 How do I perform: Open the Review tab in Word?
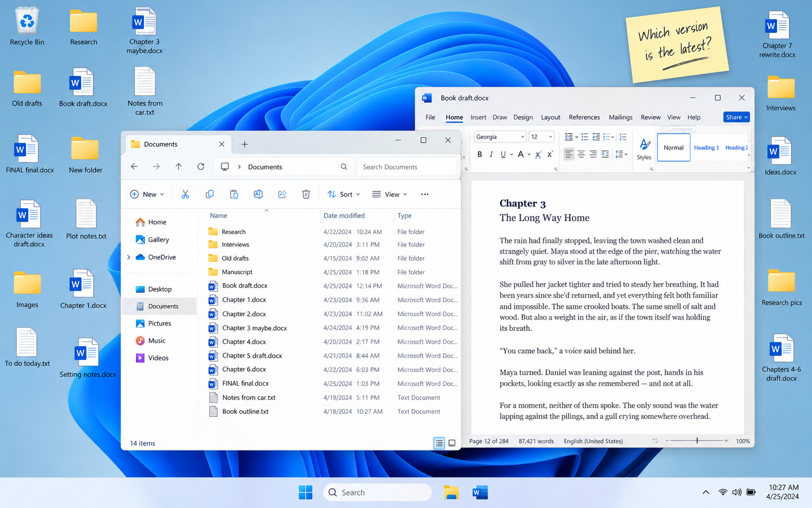pyautogui.click(x=650, y=117)
